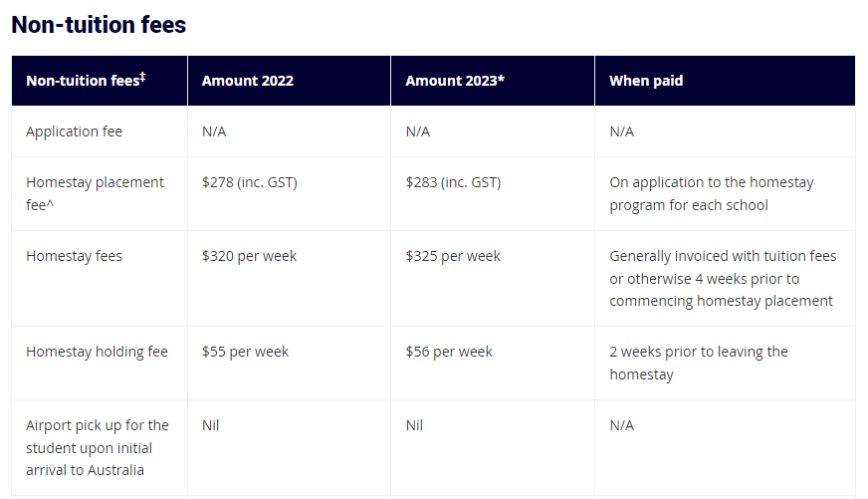Image resolution: width=868 pixels, height=499 pixels.
Task: Select the Nil value under Amount 2022
Action: [x=210, y=425]
